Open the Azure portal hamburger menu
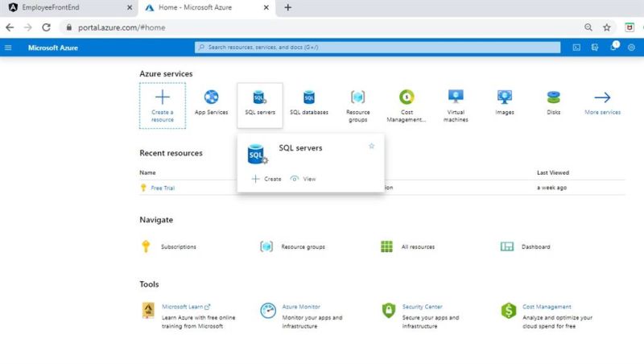The image size is (644, 364). pyautogui.click(x=8, y=48)
